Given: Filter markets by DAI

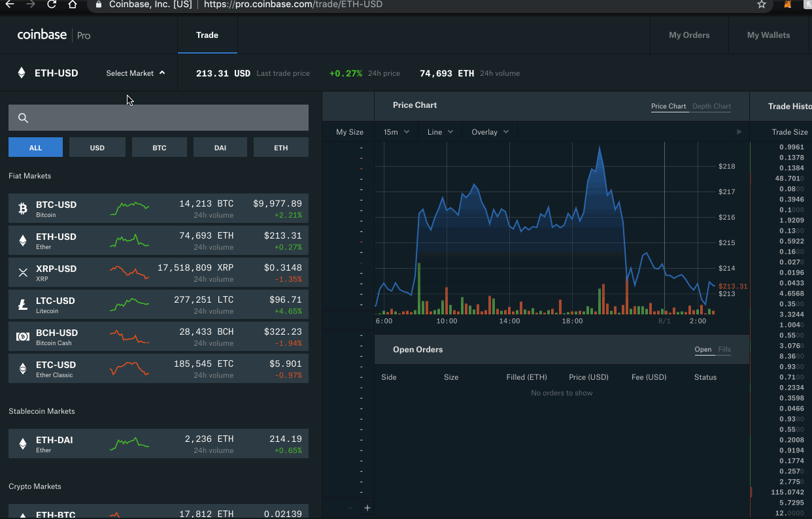Looking at the screenshot, I should point(220,148).
